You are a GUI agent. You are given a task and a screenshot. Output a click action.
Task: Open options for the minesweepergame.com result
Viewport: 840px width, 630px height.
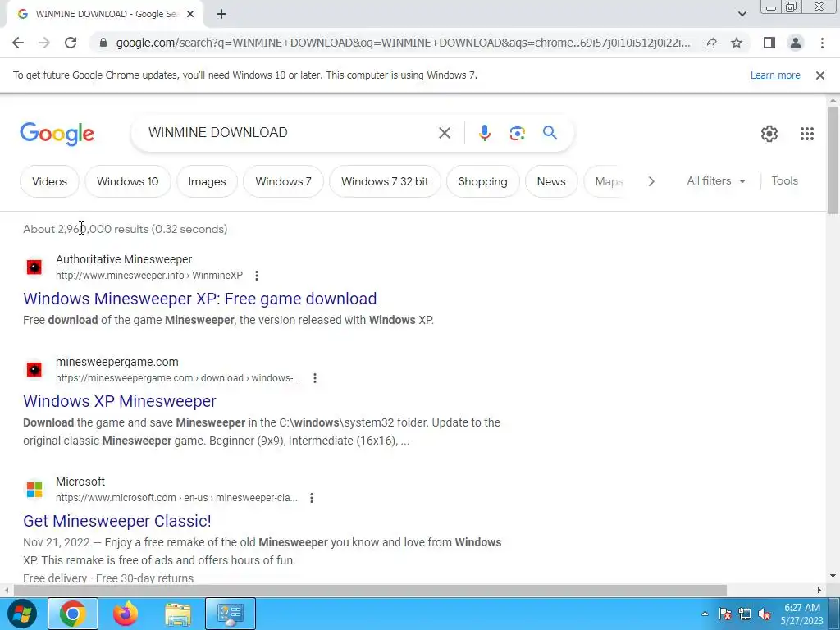pos(315,378)
